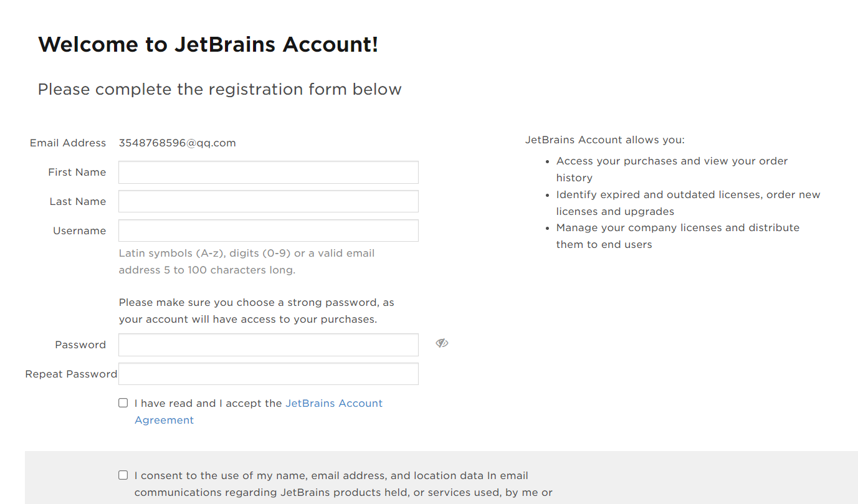Open the JetBrains Account Agreement link
The image size is (858, 504).
pyautogui.click(x=333, y=404)
